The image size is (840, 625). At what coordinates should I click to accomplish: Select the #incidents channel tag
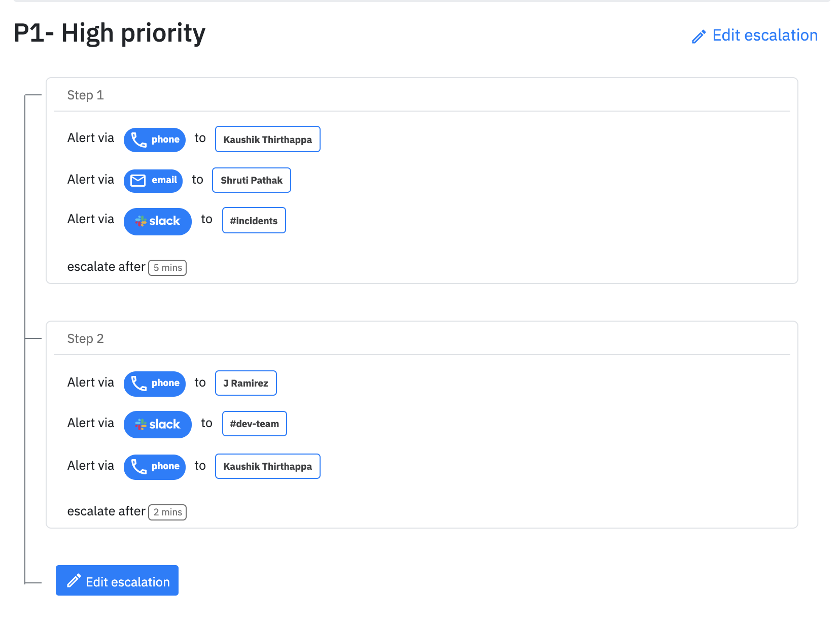(254, 220)
